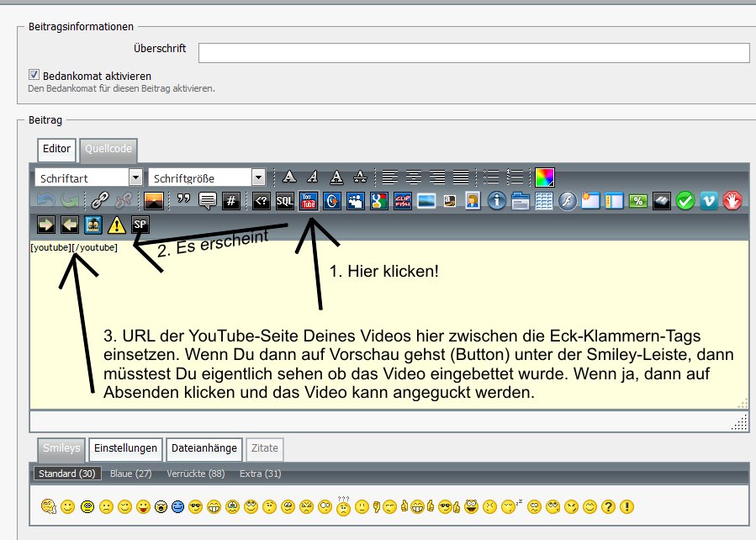Click the green percent icon
The width and height of the screenshot is (756, 540).
[638, 200]
